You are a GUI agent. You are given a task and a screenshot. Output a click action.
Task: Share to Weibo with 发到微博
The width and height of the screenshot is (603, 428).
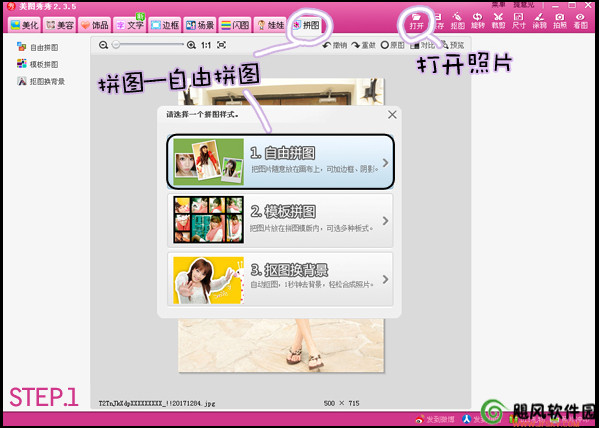point(435,419)
